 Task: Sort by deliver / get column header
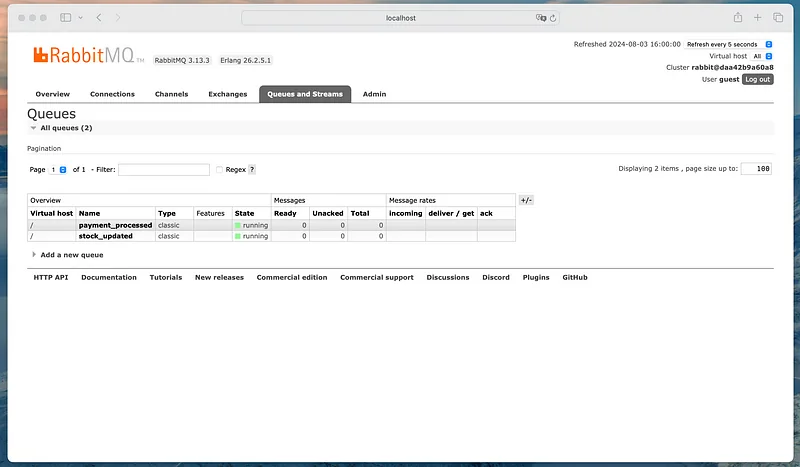point(451,213)
